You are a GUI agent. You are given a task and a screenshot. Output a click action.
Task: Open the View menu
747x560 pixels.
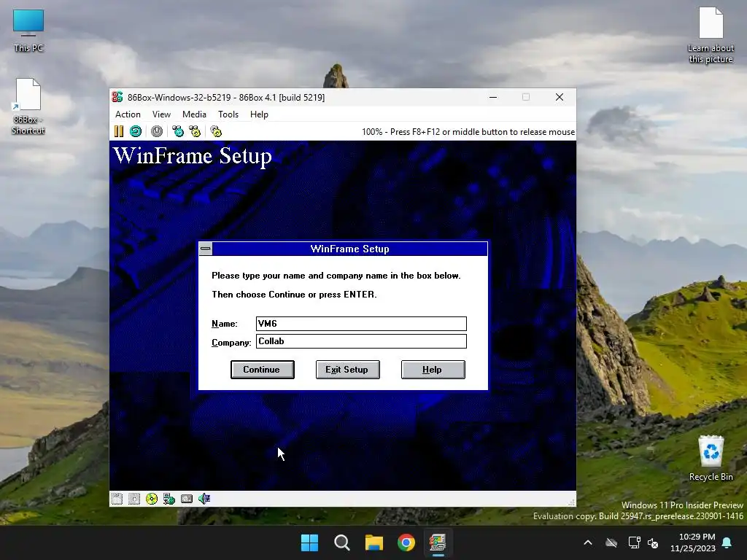click(x=161, y=114)
